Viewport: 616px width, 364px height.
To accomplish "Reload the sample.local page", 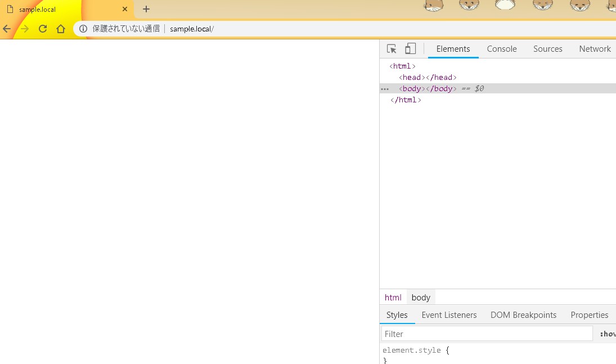I will (x=43, y=29).
